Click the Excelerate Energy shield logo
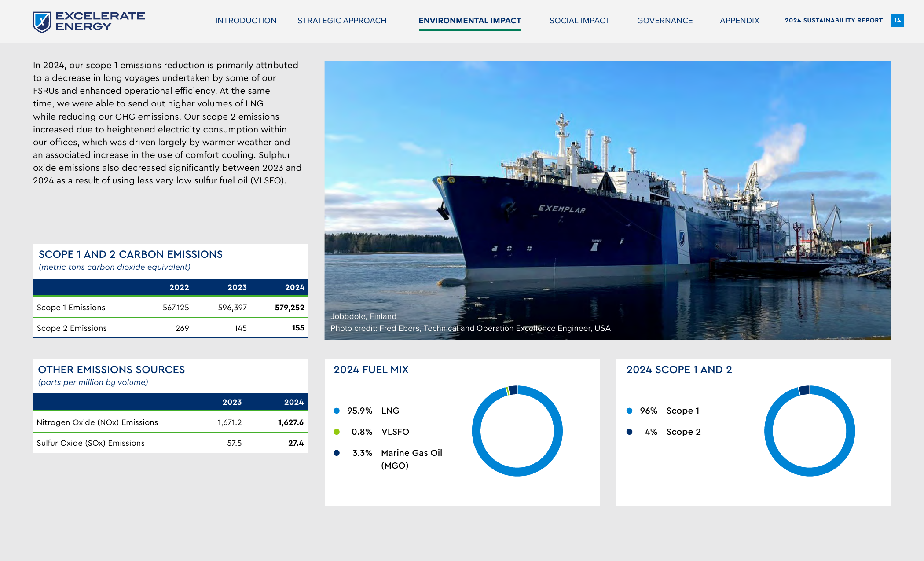Viewport: 924px width, 561px height. [x=42, y=22]
